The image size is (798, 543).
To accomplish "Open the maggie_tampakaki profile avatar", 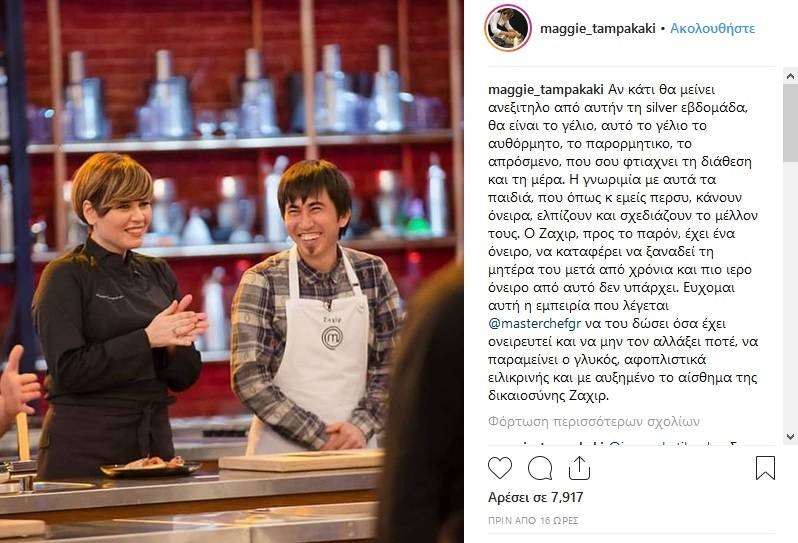I will pos(507,28).
